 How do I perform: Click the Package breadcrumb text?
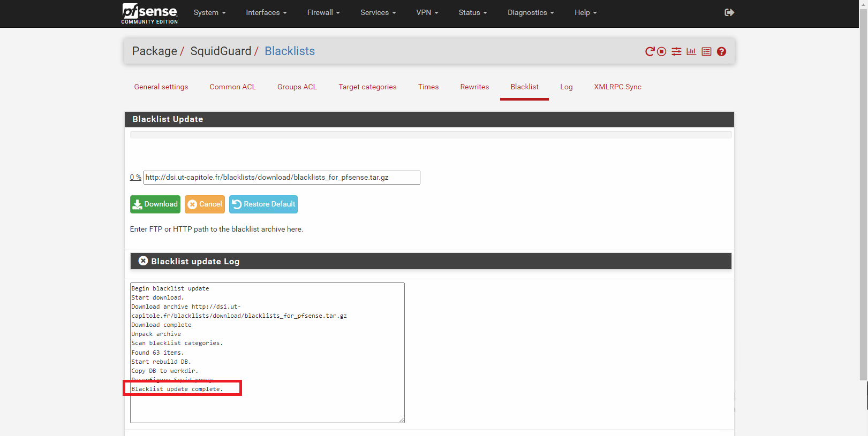(155, 51)
